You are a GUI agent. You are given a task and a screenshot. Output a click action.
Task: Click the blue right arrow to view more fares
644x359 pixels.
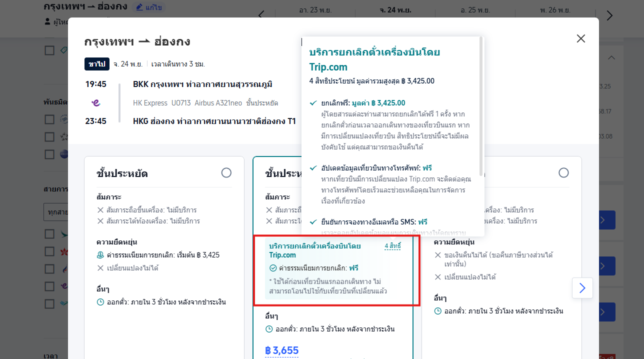pos(582,287)
